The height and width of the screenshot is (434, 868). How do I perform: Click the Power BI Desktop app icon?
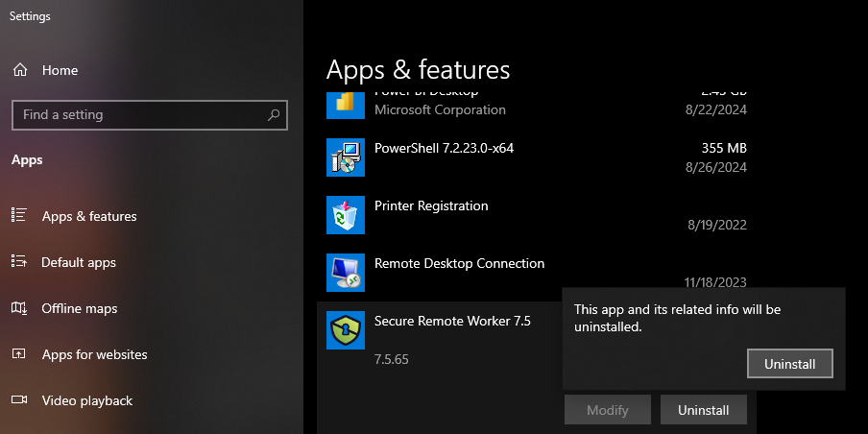click(346, 106)
